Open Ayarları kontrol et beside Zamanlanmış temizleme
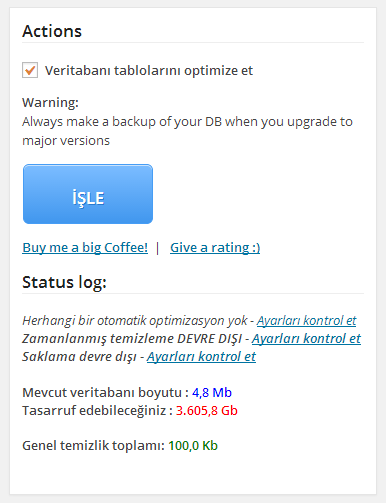This screenshot has height=503, width=386. [x=306, y=338]
